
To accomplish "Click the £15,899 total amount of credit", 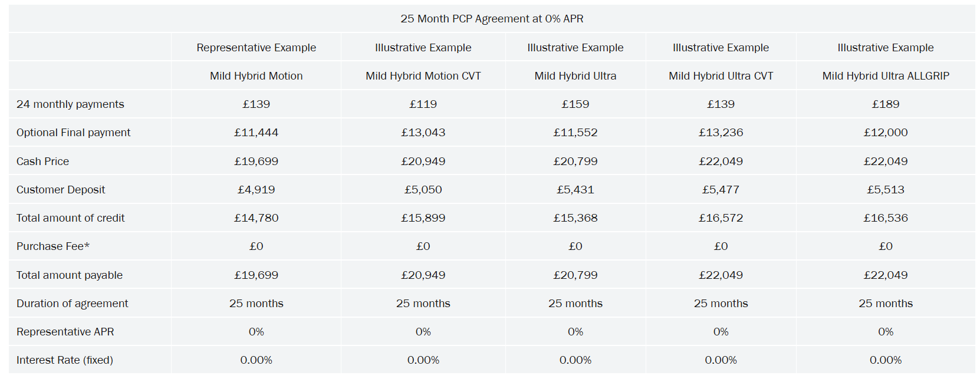I will coord(423,218).
